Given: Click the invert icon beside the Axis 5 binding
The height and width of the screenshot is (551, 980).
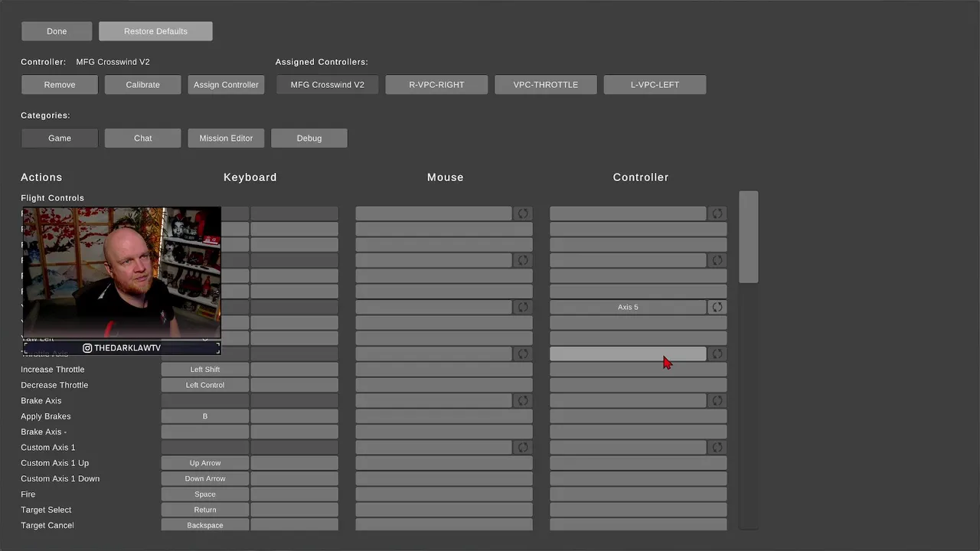Looking at the screenshot, I should tap(717, 307).
